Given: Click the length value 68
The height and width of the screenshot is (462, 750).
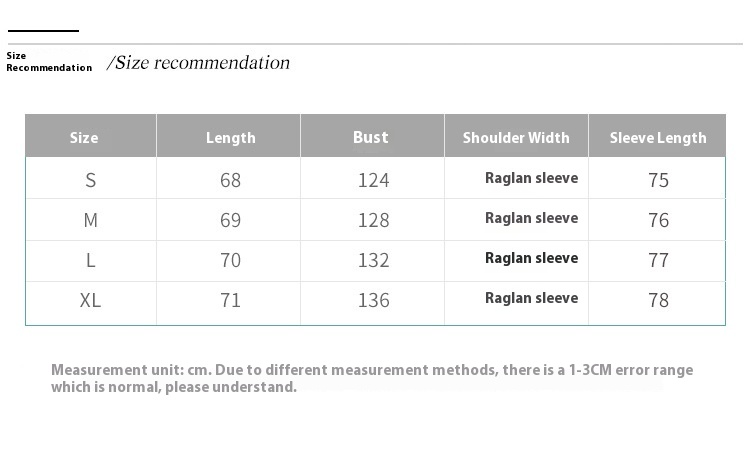Looking at the screenshot, I should tap(231, 180).
